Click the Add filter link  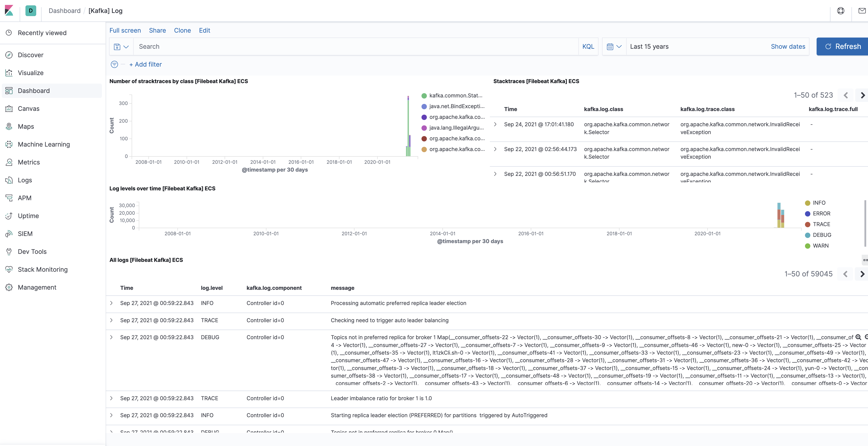pyautogui.click(x=145, y=64)
